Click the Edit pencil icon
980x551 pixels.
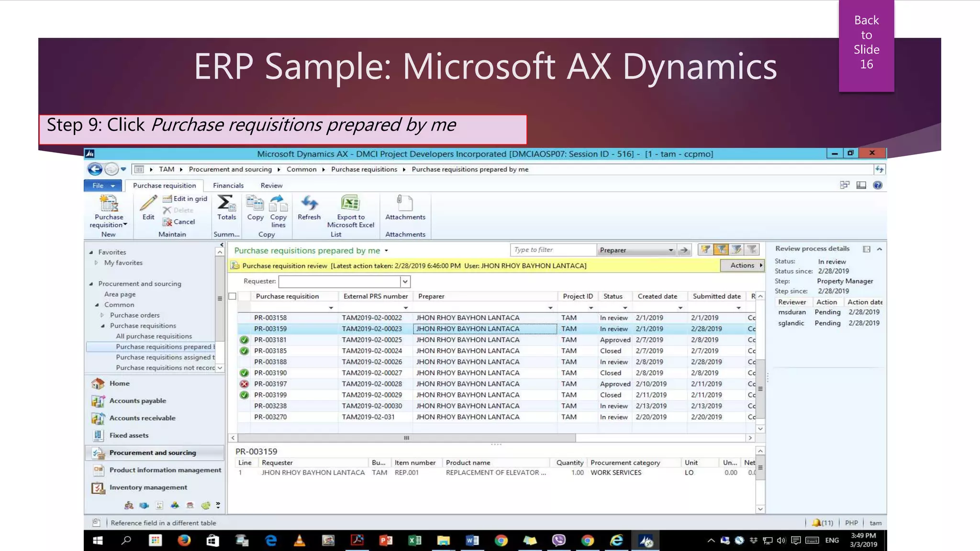[148, 203]
